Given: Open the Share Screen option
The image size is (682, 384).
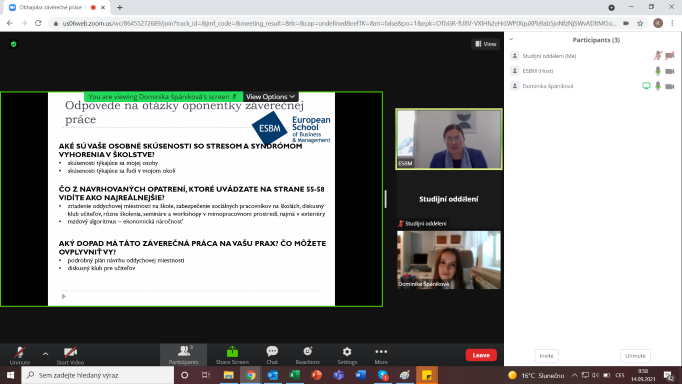Looking at the screenshot, I should pyautogui.click(x=232, y=355).
